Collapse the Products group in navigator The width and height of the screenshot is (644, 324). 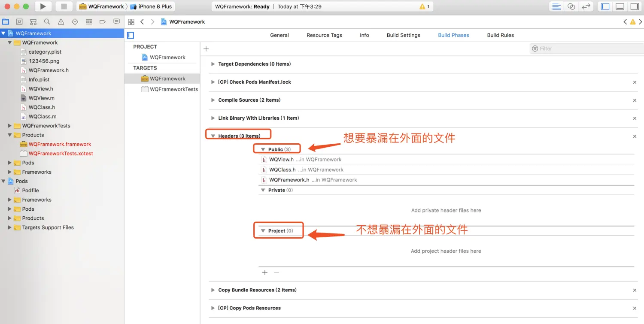tap(9, 135)
